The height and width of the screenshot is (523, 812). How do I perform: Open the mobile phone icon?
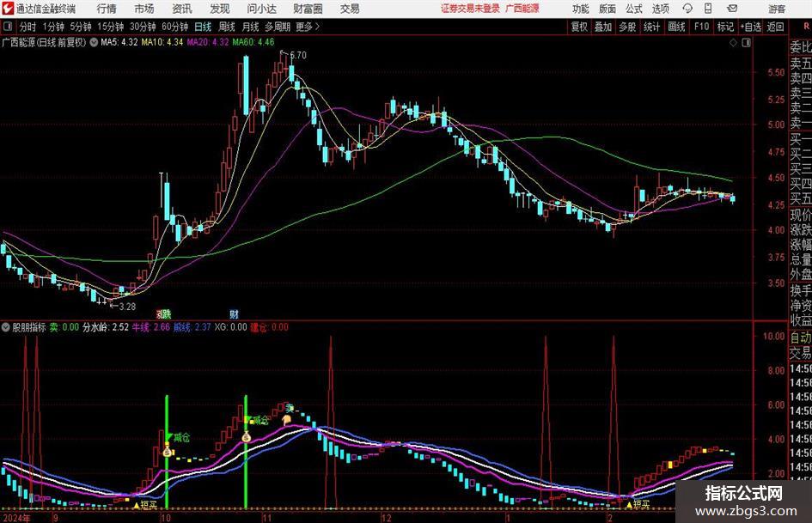point(707,9)
